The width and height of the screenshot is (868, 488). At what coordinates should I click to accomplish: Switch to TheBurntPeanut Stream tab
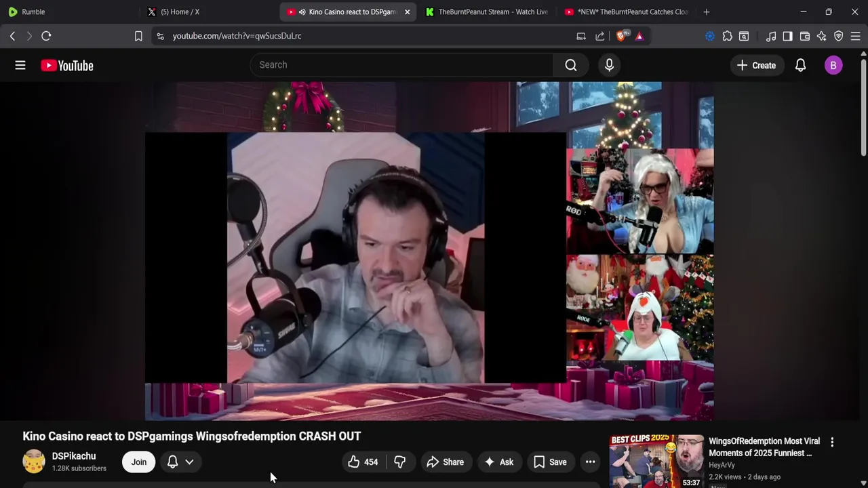(487, 12)
